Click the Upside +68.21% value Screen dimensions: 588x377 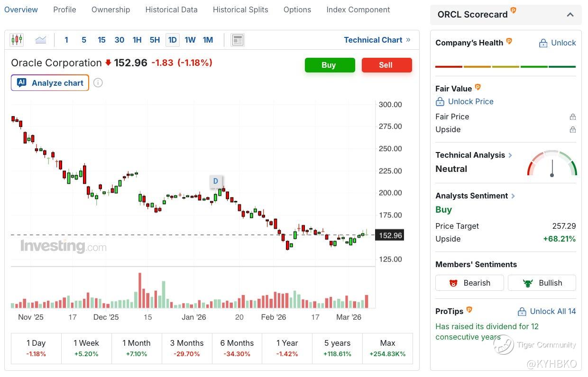[x=560, y=239]
